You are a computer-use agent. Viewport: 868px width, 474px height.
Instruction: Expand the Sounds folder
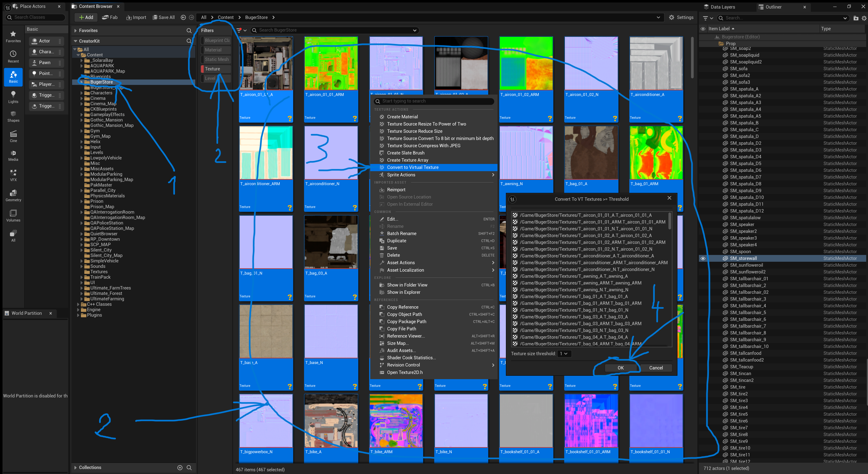pos(82,266)
